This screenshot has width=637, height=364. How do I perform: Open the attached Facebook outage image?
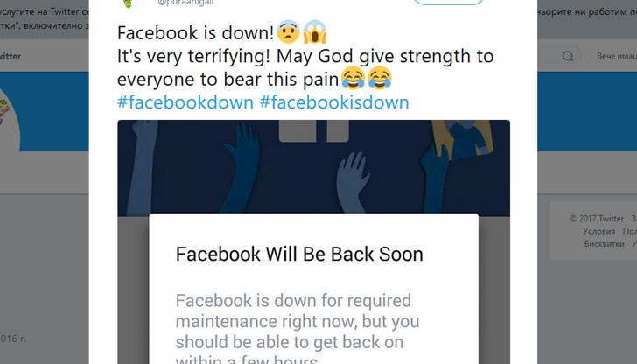313,241
